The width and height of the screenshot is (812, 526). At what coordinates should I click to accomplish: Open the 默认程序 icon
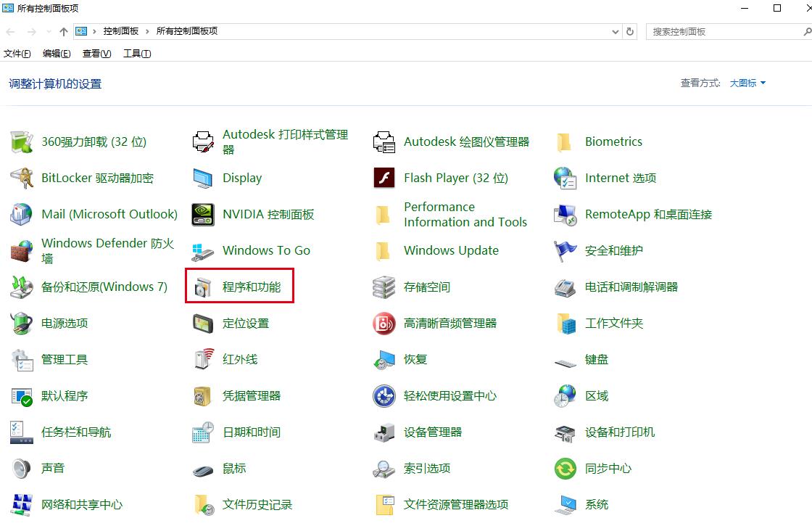(x=22, y=396)
